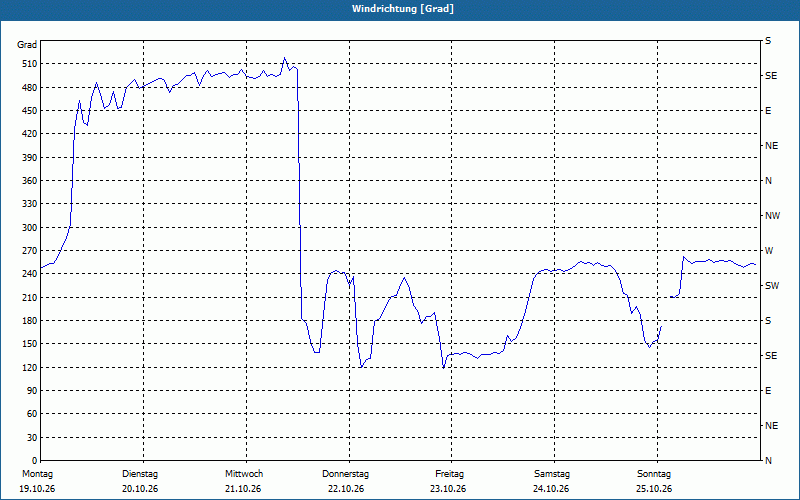Click the 360 value on the left axis

[29, 181]
